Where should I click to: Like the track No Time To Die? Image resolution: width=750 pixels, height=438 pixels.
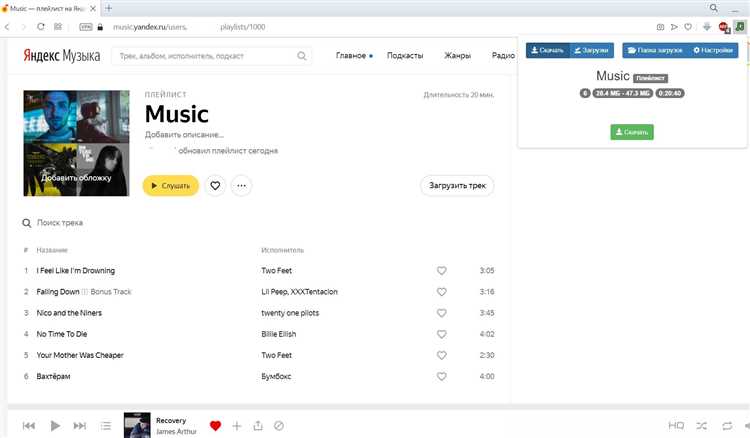441,334
